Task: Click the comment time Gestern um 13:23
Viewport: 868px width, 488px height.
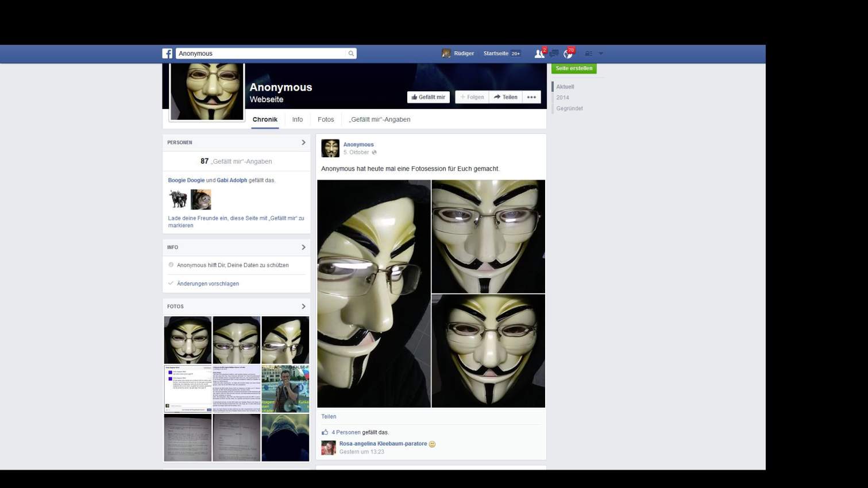Action: [362, 452]
